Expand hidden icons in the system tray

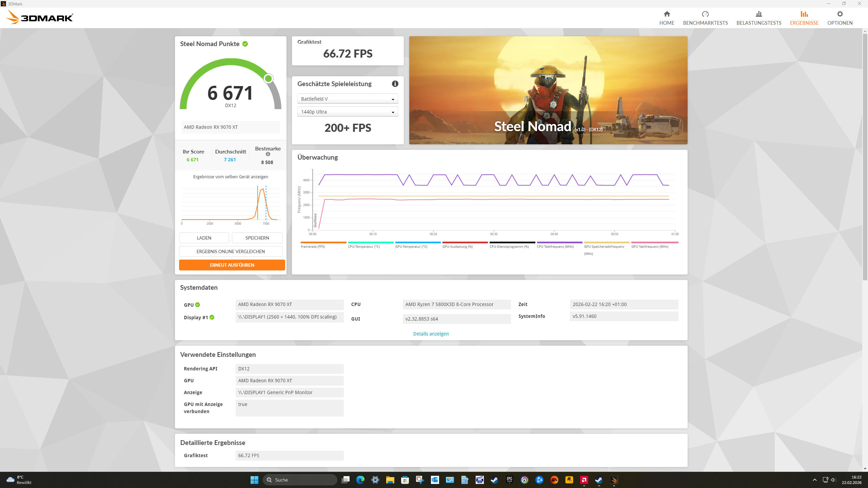(x=814, y=480)
